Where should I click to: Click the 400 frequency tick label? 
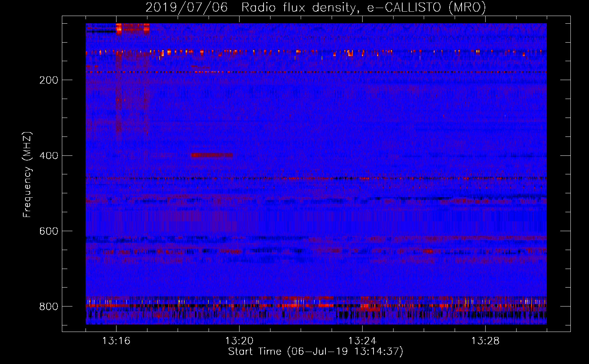click(x=49, y=156)
